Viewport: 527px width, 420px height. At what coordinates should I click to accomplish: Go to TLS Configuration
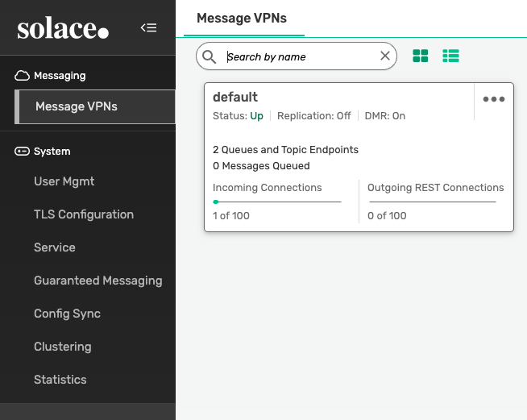tap(84, 214)
